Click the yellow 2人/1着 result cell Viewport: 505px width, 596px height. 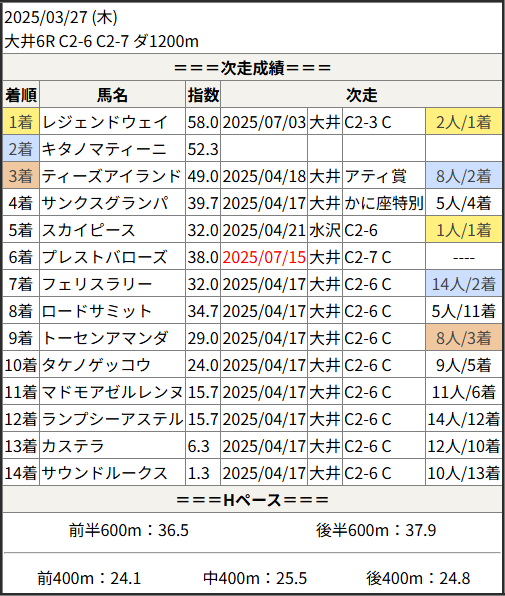[464, 122]
